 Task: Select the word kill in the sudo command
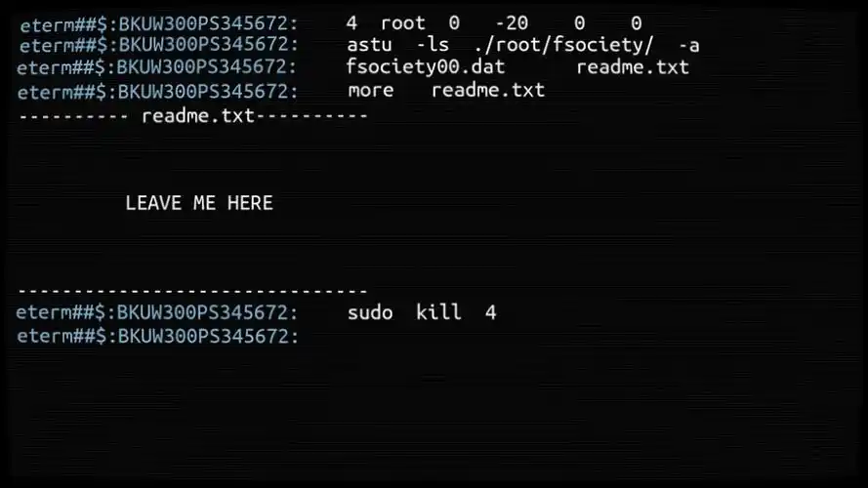tap(438, 312)
